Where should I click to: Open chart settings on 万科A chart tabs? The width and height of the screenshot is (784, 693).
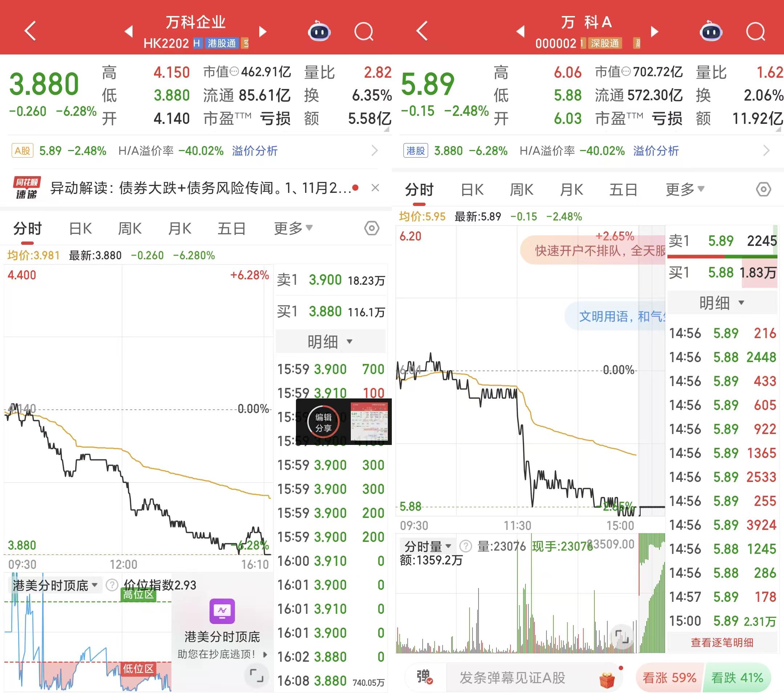[x=763, y=189]
